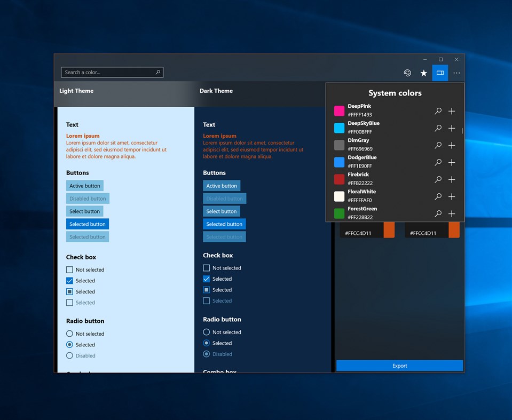The width and height of the screenshot is (512, 420).
Task: Switch to the Light Theme section header
Action: pyautogui.click(x=76, y=91)
